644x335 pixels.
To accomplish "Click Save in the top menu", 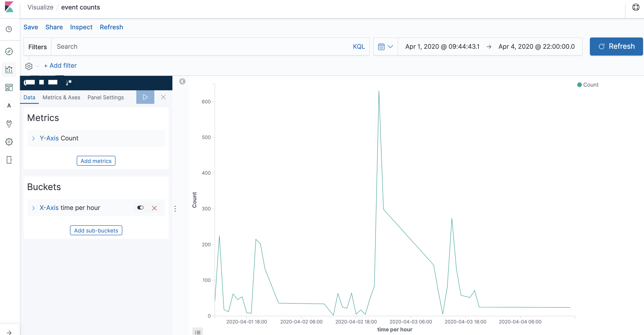I will [31, 27].
